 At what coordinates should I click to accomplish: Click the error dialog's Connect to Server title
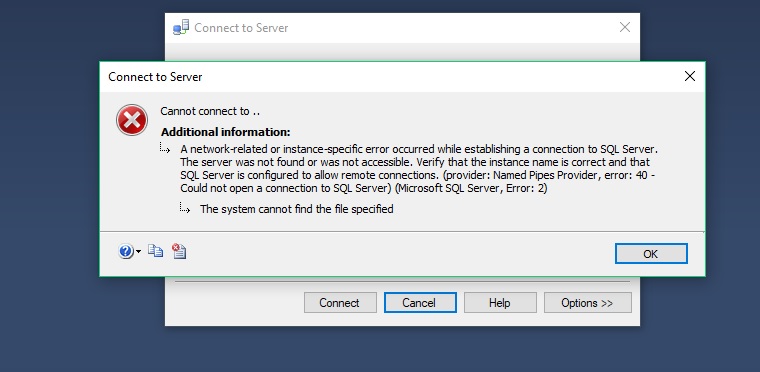pos(155,77)
